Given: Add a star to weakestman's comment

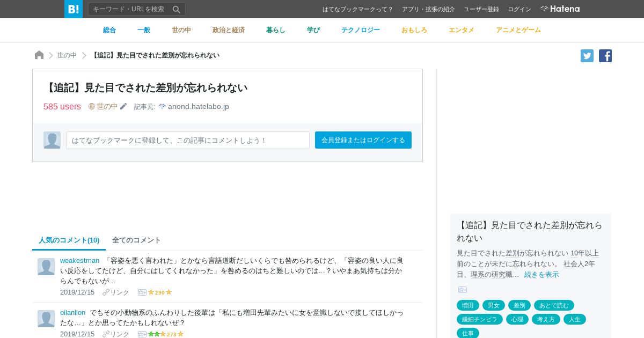Looking at the screenshot, I should (x=142, y=292).
